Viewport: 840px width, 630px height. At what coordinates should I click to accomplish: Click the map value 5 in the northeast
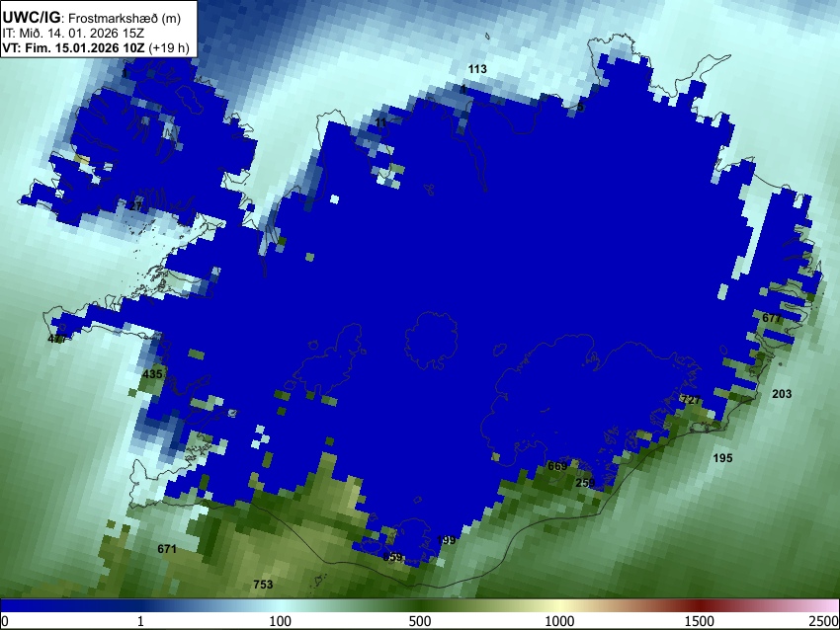[x=580, y=107]
